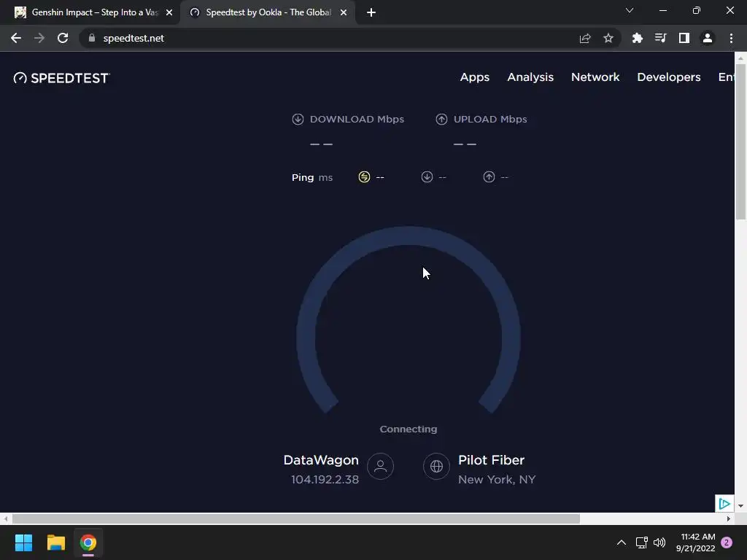747x560 pixels.
Task: Click the scroll right arrow of horizontal scrollbar
Action: pos(729,518)
